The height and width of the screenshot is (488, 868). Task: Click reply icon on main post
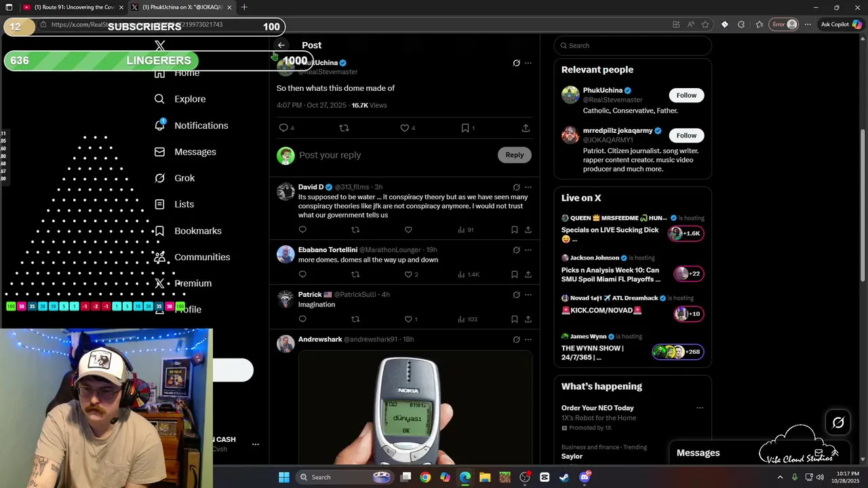[x=283, y=128]
